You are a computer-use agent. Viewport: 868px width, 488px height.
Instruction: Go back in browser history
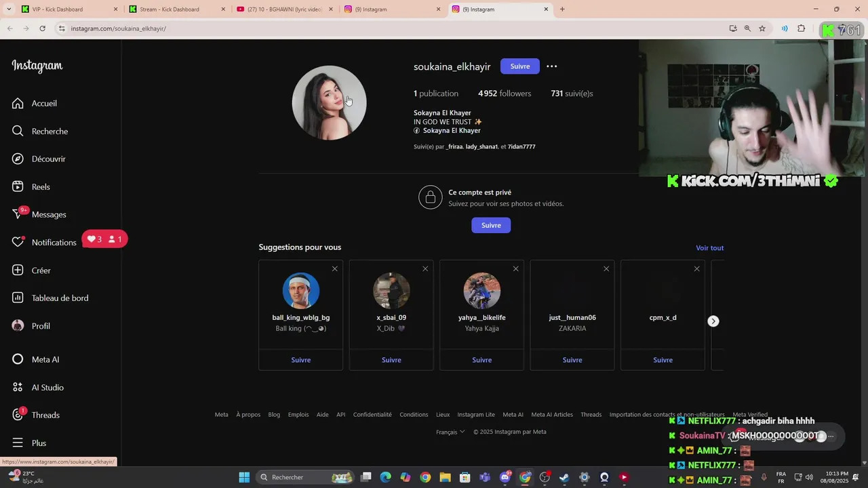(x=10, y=28)
